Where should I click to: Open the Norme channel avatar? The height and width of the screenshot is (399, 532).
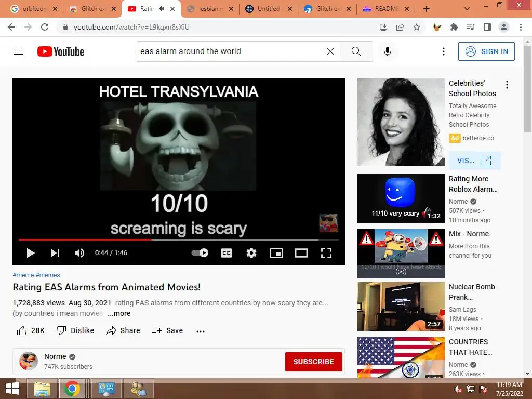[x=29, y=361]
